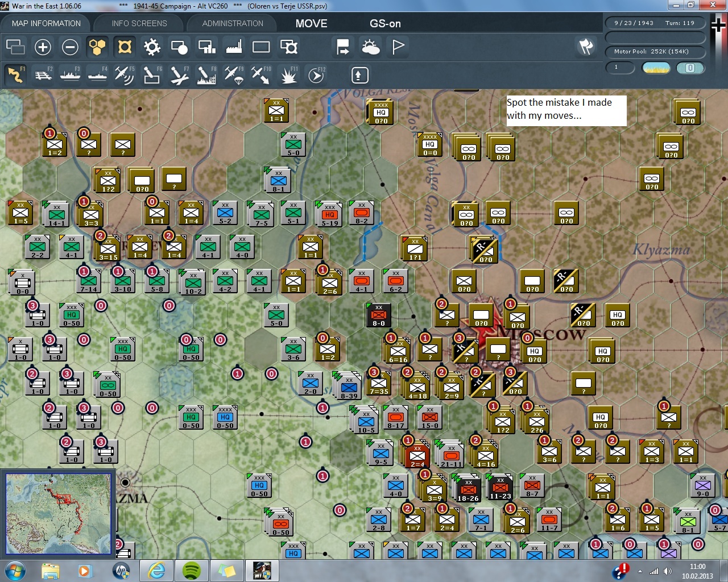
Task: Select the black armored unit labeled 18-26
Action: point(468,489)
